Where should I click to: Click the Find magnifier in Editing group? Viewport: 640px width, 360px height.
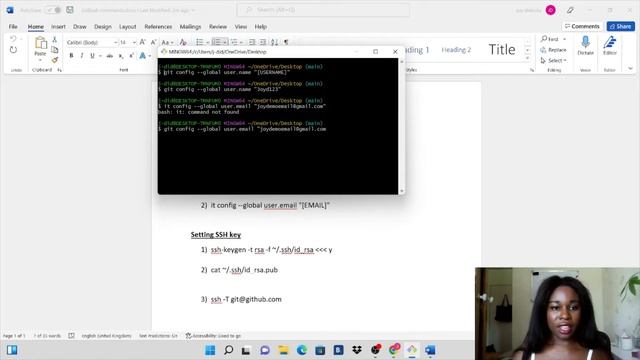click(x=549, y=39)
